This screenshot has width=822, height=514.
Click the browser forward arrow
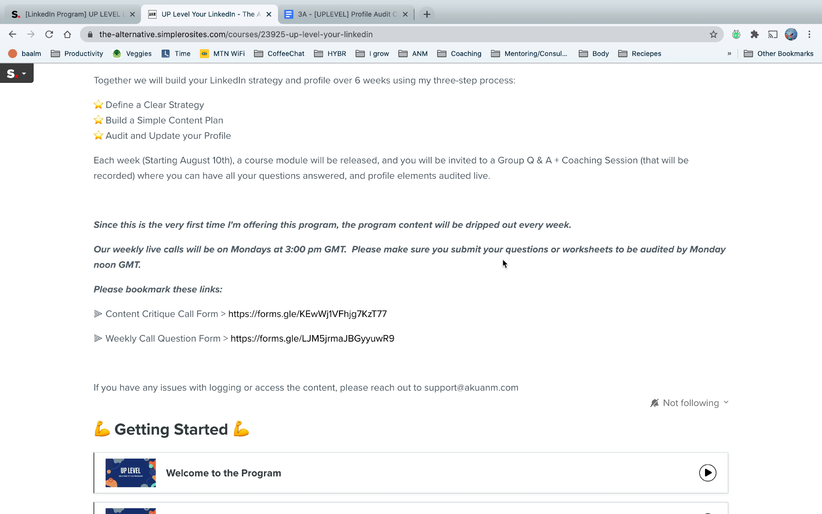tap(30, 34)
